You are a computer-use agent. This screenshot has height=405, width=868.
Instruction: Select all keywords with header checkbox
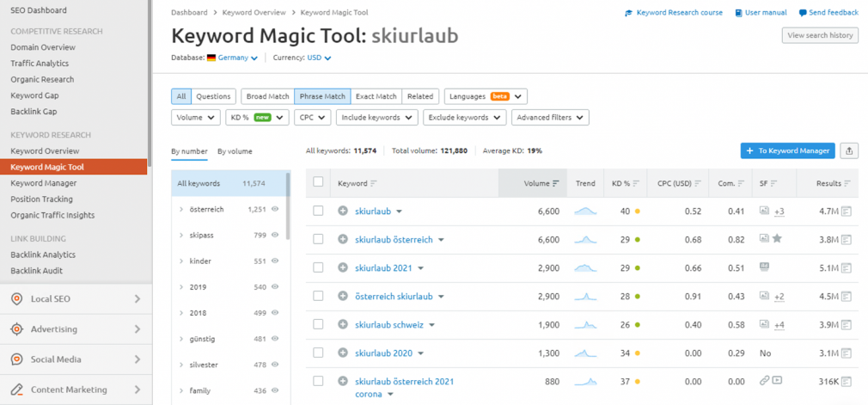pos(318,181)
